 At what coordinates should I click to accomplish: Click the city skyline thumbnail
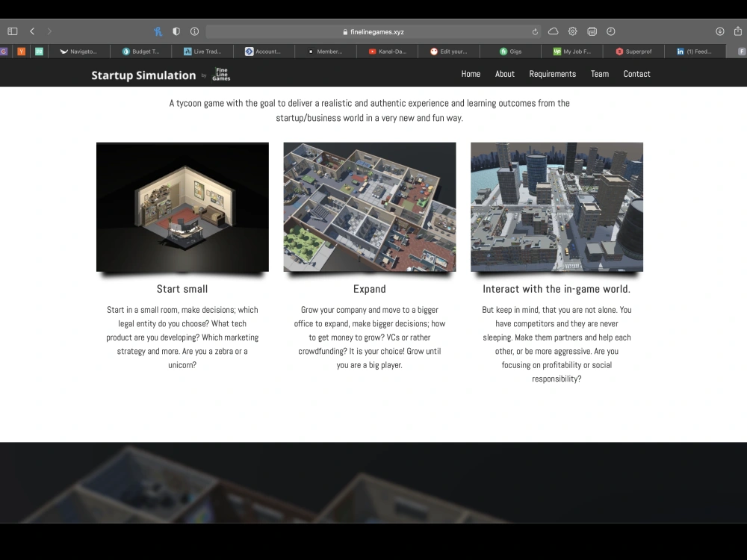click(x=557, y=207)
